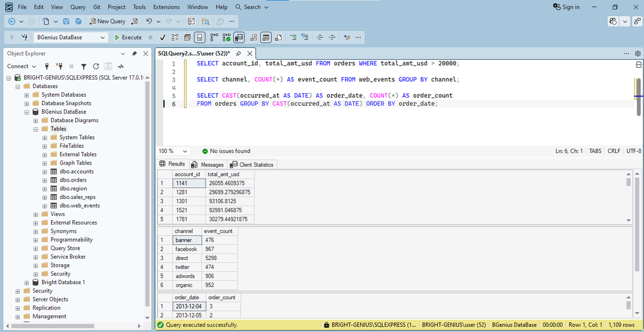This screenshot has width=644, height=332.
Task: Click the Object Explorer filter icon
Action: pos(83,67)
